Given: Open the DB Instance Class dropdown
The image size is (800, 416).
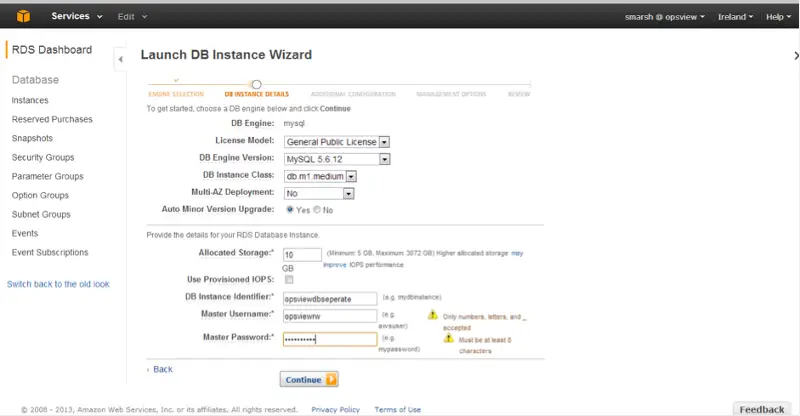Looking at the screenshot, I should [320, 176].
